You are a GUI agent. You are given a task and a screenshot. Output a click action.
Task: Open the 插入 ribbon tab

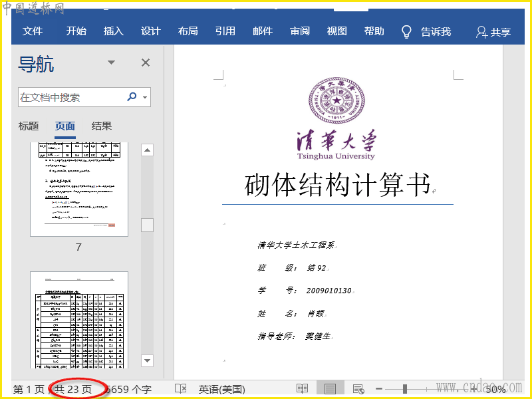coord(113,31)
